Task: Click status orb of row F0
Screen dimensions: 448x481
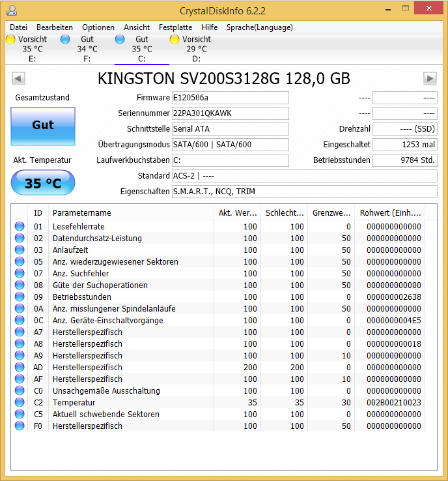Action: 20,426
